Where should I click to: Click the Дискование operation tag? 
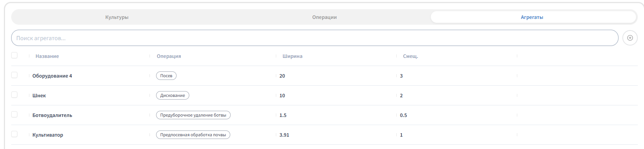[173, 95]
